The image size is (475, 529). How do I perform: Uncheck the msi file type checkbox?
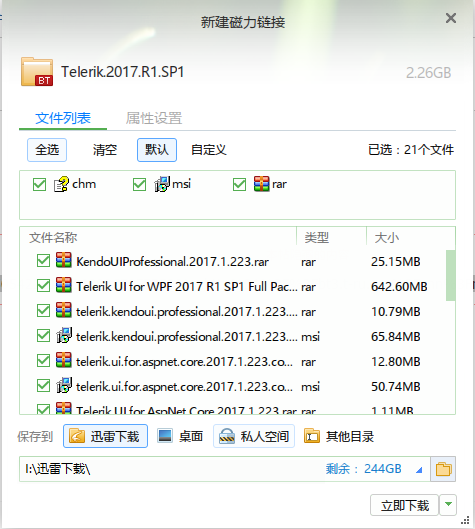139,185
